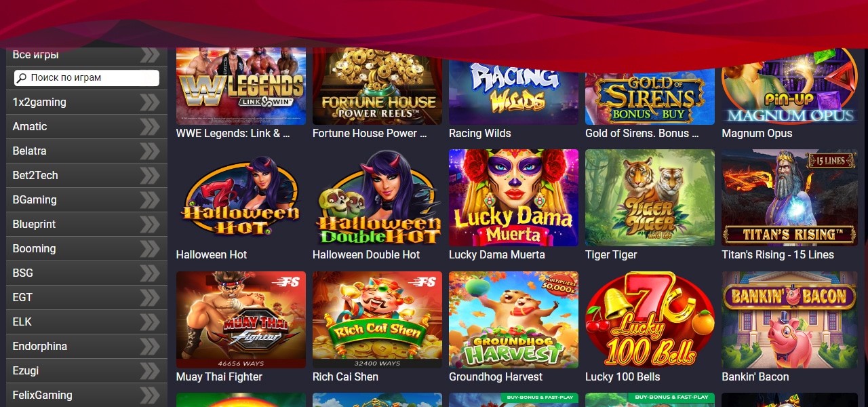Viewport: 868px width, 407px height.
Task: Launch Halloween Double Hot game tile
Action: [377, 198]
